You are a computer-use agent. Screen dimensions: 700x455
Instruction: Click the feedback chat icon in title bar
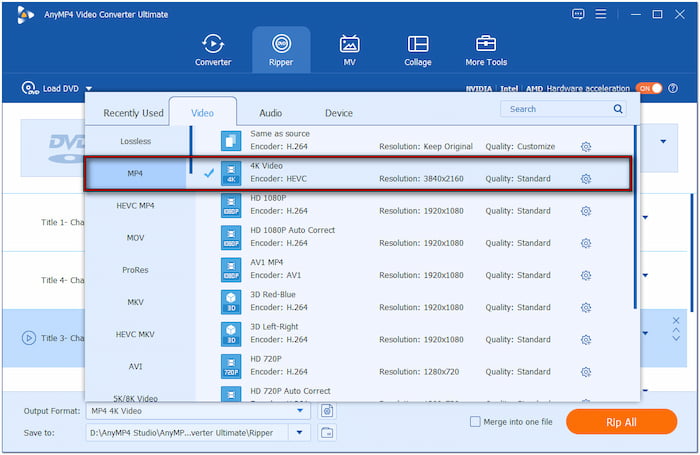point(578,14)
